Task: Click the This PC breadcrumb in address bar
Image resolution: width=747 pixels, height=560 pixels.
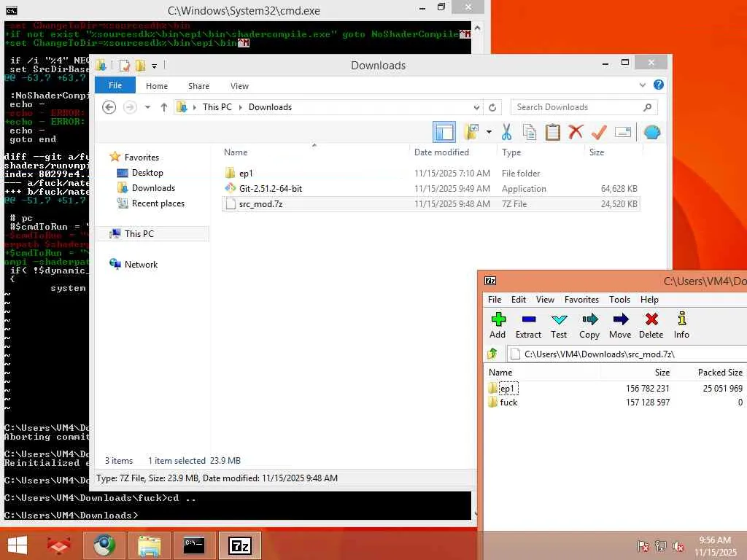Action: [x=217, y=107]
